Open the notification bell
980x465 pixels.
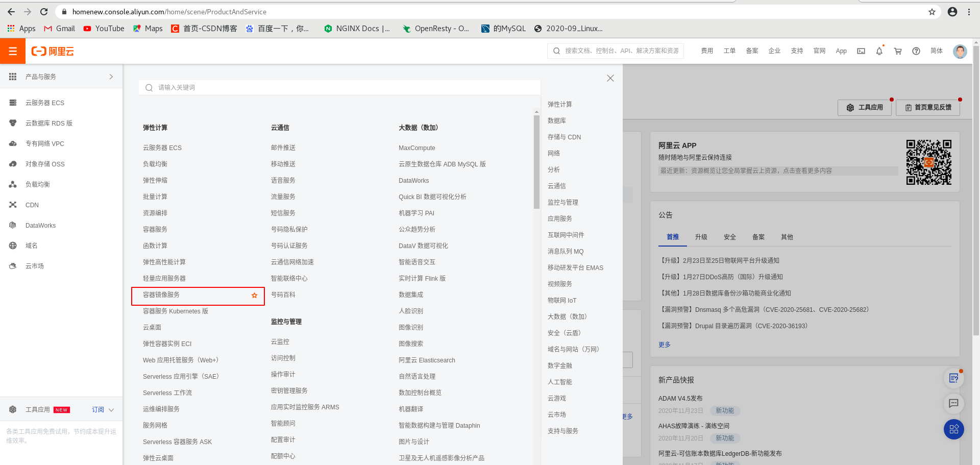(x=879, y=51)
